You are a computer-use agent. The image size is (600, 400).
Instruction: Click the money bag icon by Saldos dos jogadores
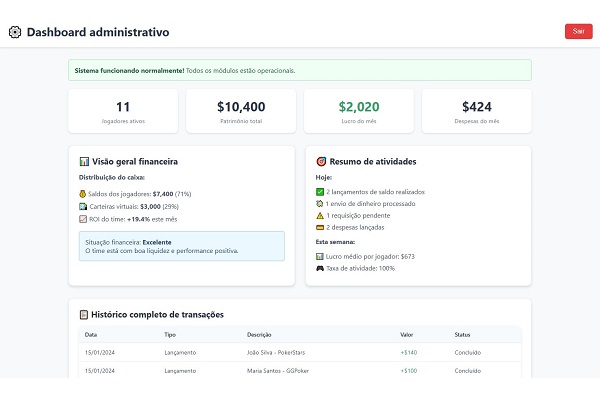82,194
